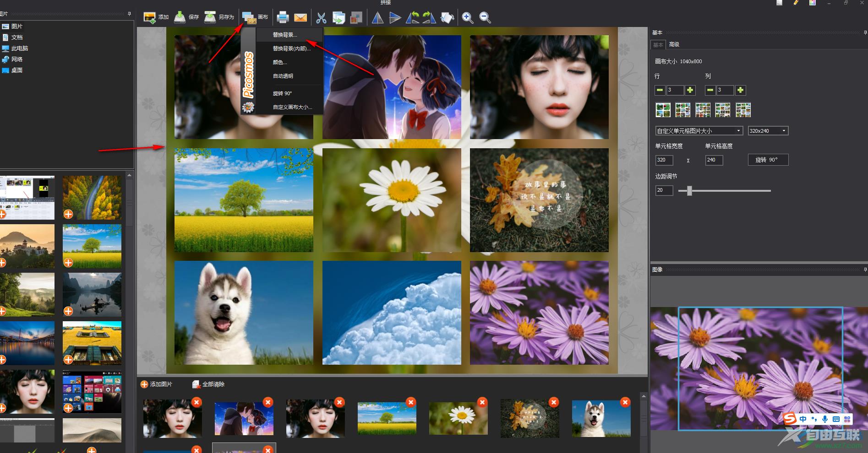This screenshot has height=453, width=868.
Task: Click the 单元格宽度 320 field
Action: pos(664,160)
